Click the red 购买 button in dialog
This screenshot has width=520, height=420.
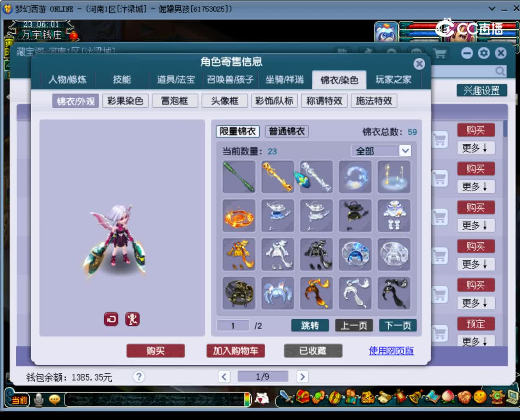tap(156, 351)
